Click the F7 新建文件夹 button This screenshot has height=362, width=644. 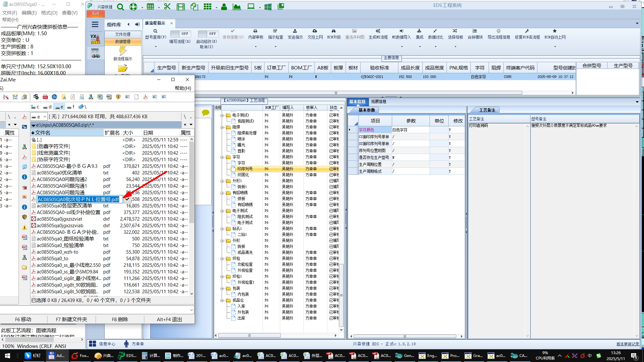(72, 319)
